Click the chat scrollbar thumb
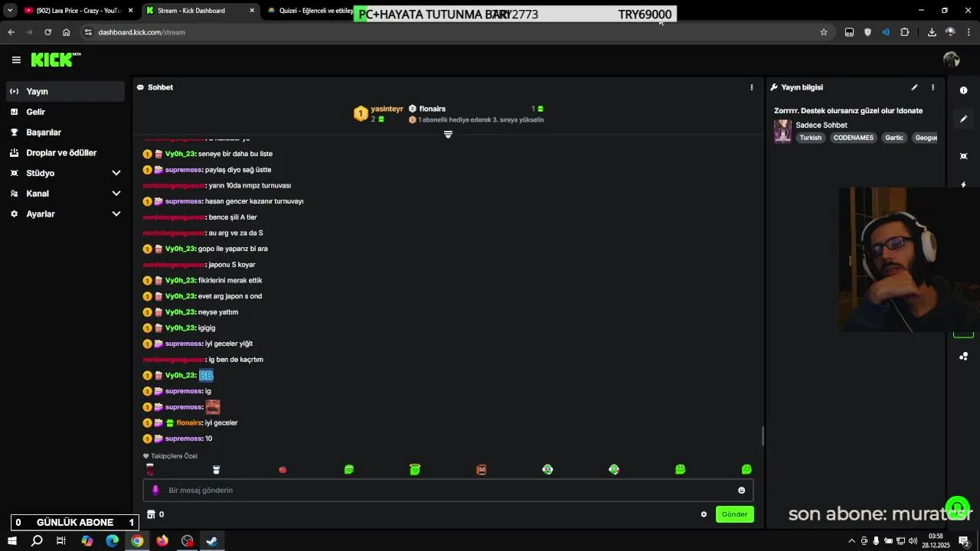This screenshot has height=551, width=980. point(762,436)
